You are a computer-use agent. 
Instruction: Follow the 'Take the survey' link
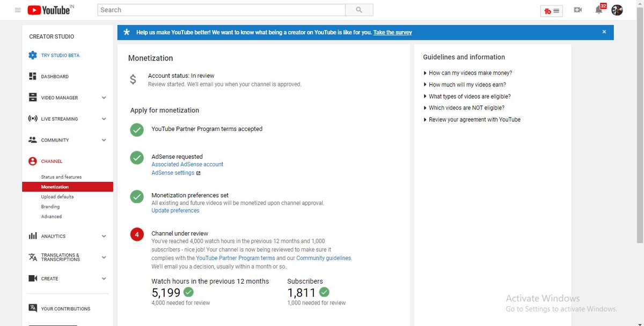point(393,32)
